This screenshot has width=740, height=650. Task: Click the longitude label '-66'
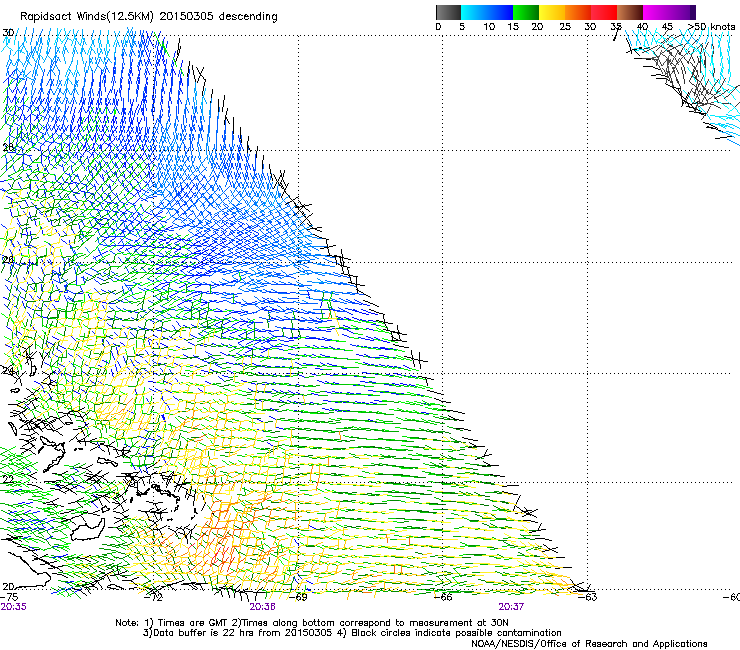(443, 597)
